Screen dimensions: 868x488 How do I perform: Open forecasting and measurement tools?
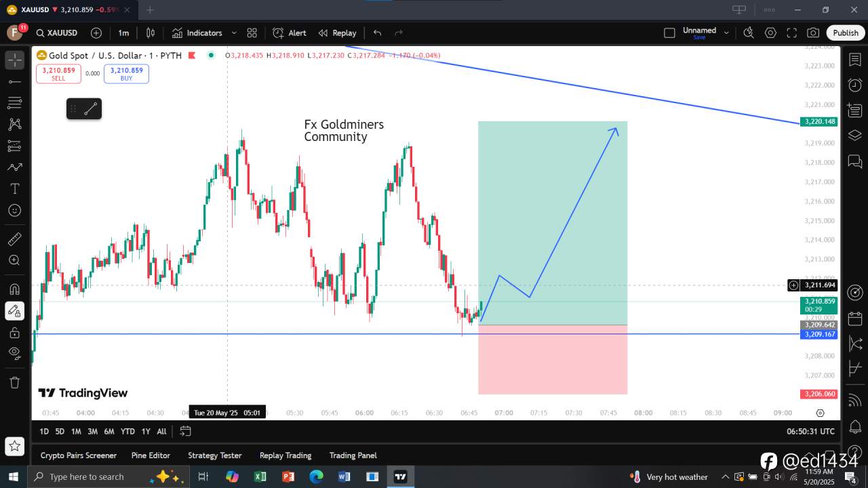pyautogui.click(x=15, y=146)
